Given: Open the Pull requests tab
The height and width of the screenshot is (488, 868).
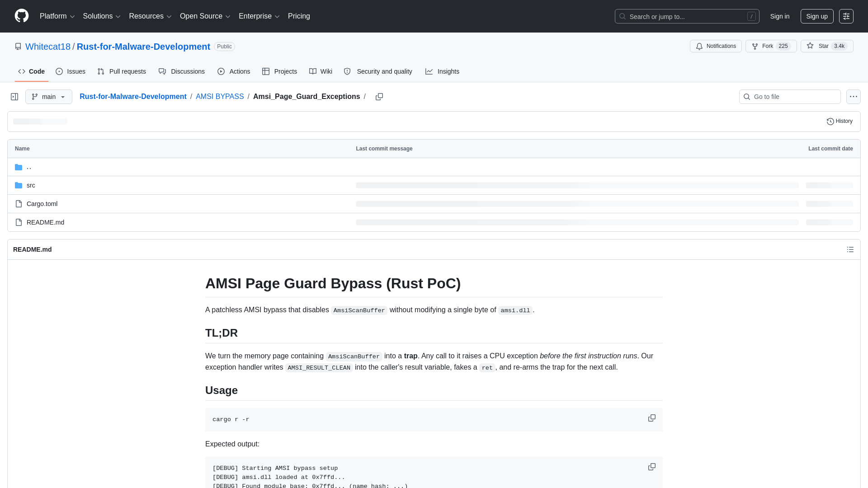Looking at the screenshot, I should pos(122,71).
